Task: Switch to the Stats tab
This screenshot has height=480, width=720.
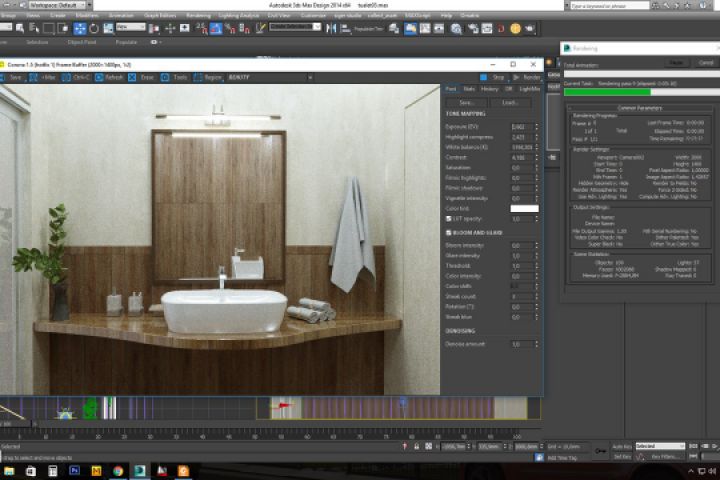Action: tap(469, 89)
